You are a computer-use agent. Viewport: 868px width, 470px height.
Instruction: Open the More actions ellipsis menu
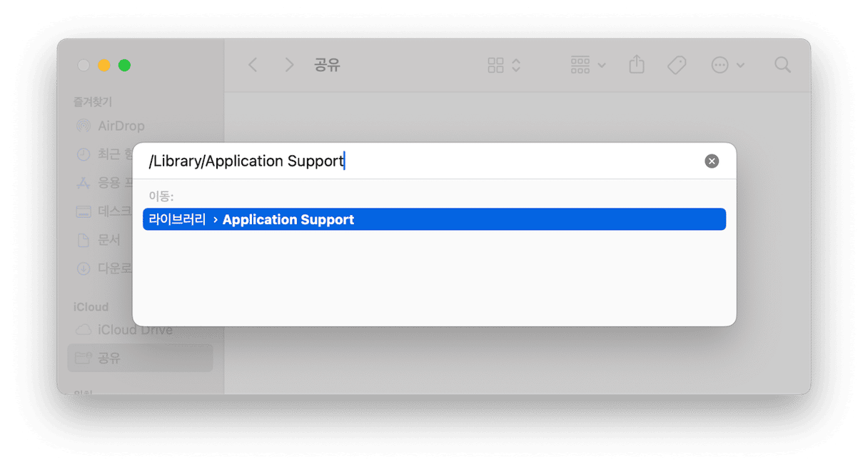pyautogui.click(x=727, y=65)
